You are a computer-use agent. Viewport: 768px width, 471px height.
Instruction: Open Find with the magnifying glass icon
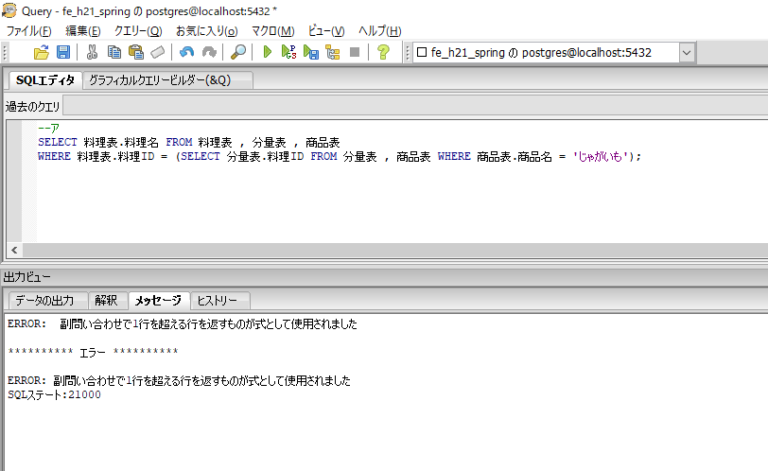click(x=238, y=52)
